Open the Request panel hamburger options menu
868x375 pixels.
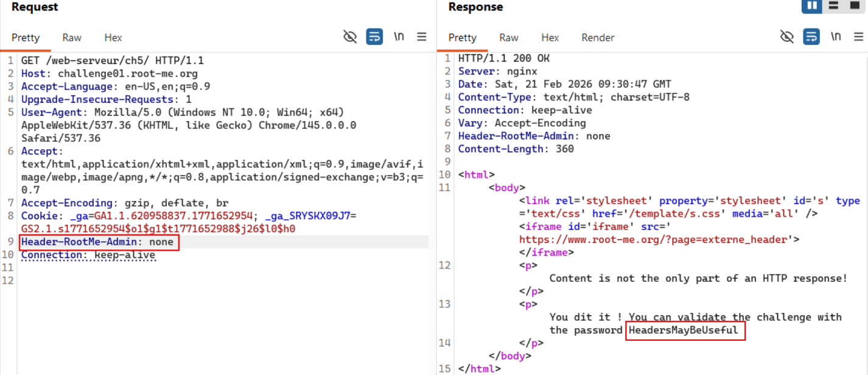tap(422, 37)
